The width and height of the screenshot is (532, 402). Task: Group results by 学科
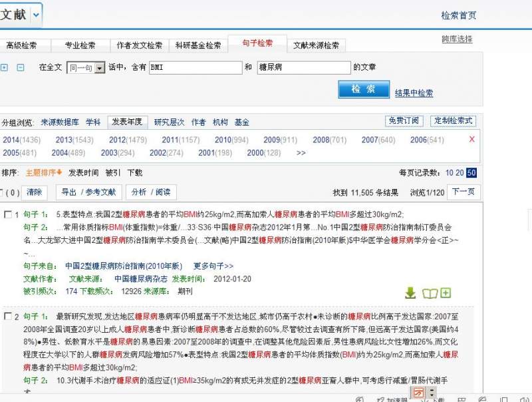(93, 122)
